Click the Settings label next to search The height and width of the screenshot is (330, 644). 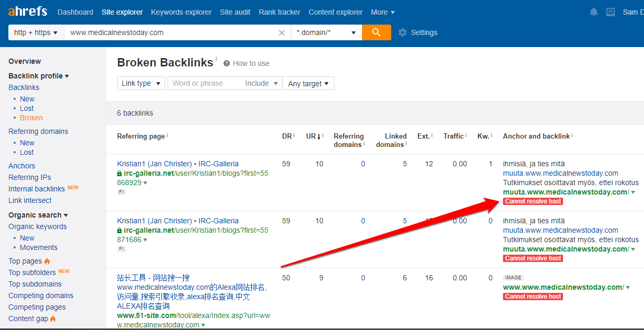(x=424, y=32)
